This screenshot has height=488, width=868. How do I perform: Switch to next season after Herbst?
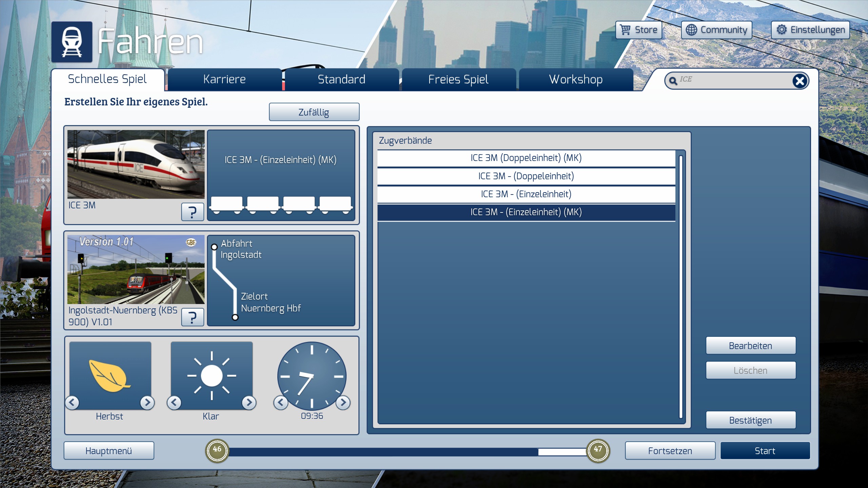(x=147, y=402)
